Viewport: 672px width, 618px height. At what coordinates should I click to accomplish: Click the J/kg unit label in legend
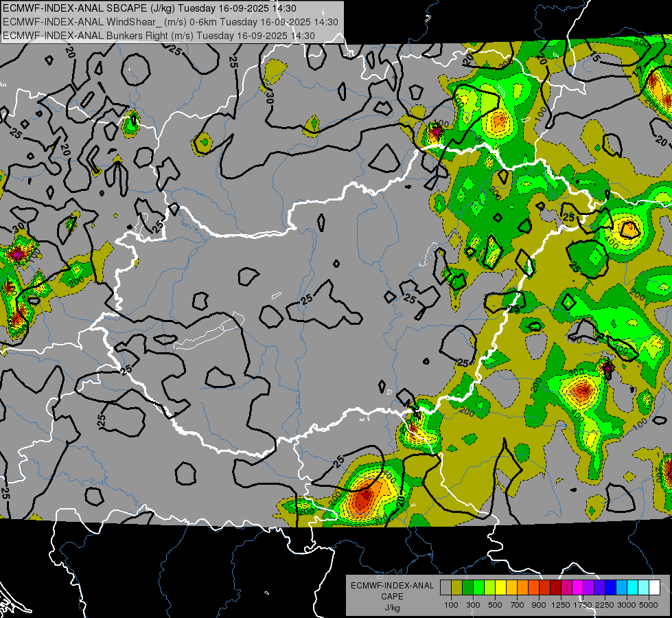(x=392, y=608)
